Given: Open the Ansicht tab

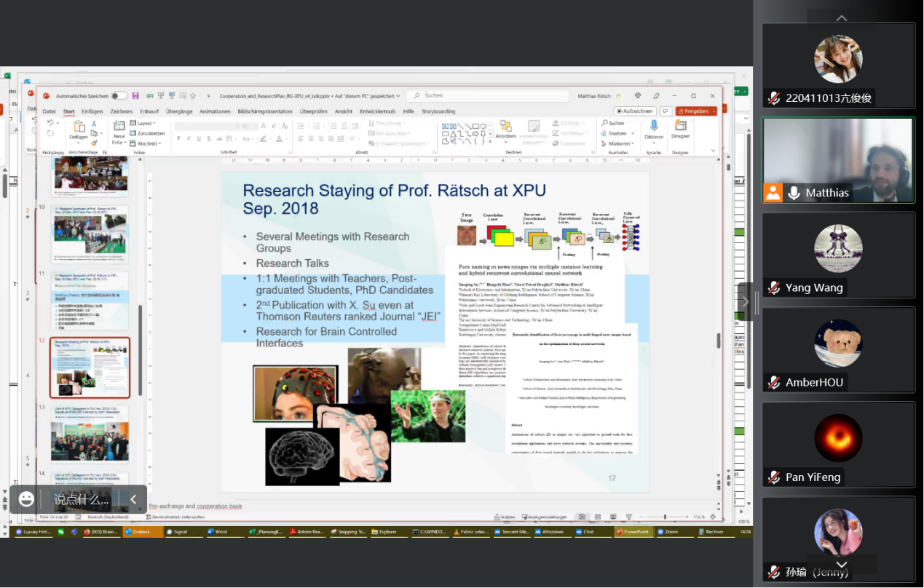Looking at the screenshot, I should 344,111.
